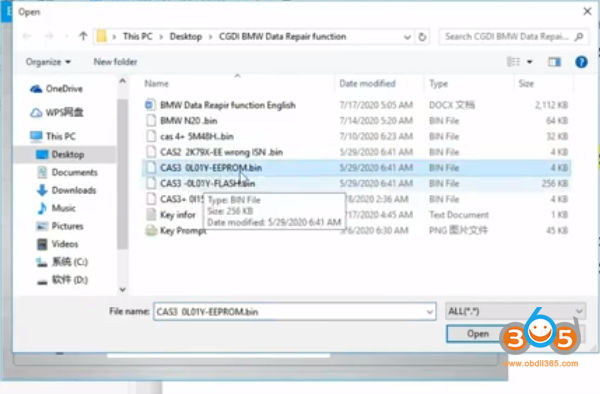The width and height of the screenshot is (600, 394).
Task: Select 'BMW Data Reapir function English' document
Action: tap(228, 105)
